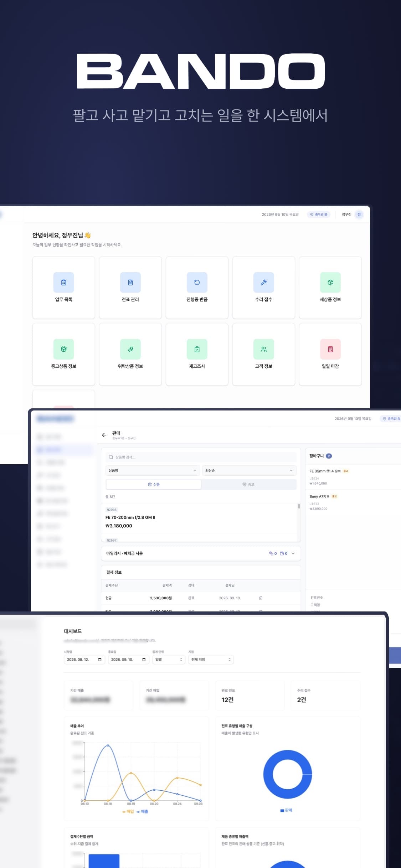Click the ₩3,890,000 cart item price

[x=318, y=509]
